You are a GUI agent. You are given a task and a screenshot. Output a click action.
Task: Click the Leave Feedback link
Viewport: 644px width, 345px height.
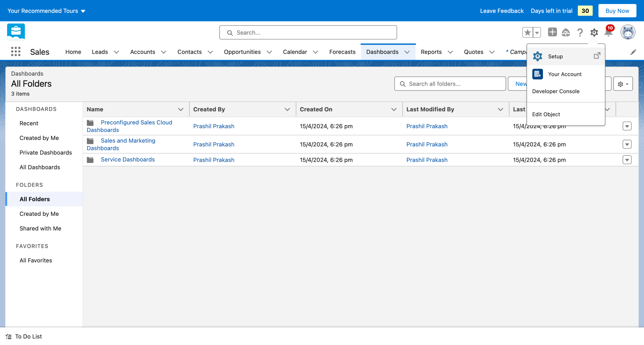click(x=502, y=11)
